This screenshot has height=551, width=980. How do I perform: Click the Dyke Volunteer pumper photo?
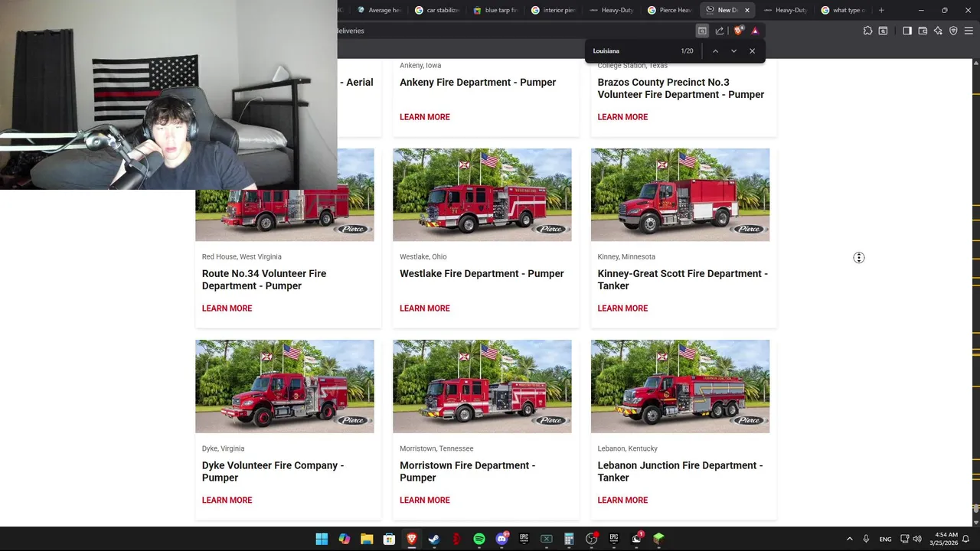pos(285,386)
